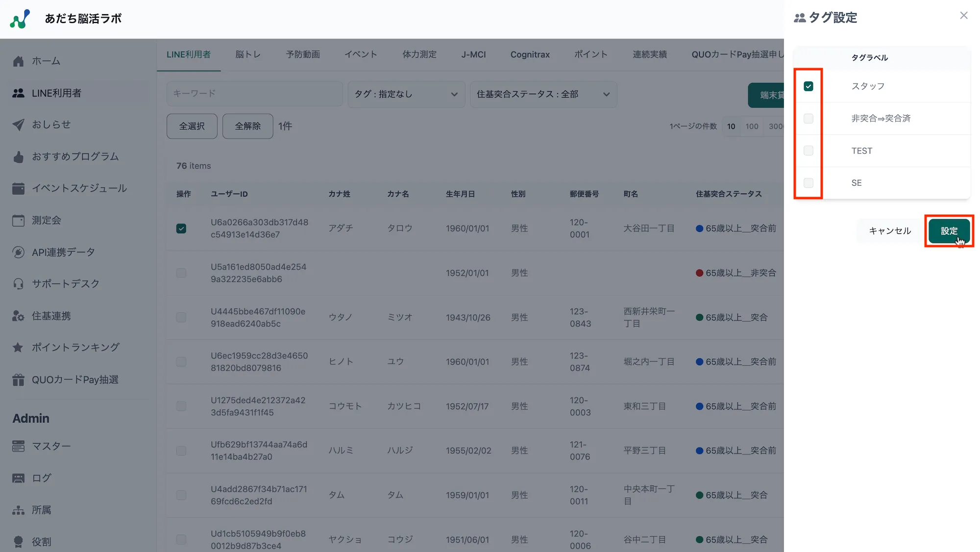Click the QUOカードPay抽選 gift icon
This screenshot has width=980, height=552.
[x=19, y=380]
